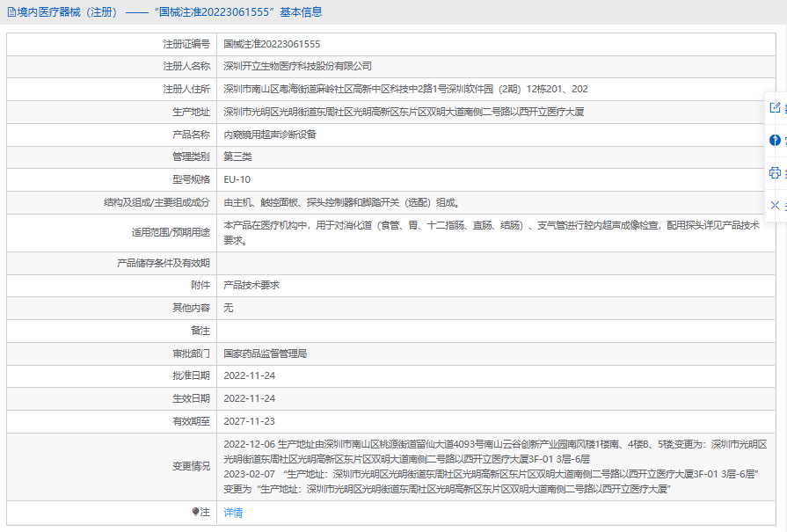Select the registration number 国械注准20223061555 value
The width and height of the screenshot is (787, 532).
point(272,44)
